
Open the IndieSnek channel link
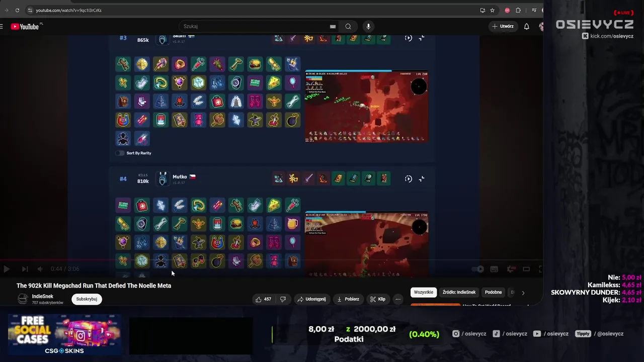[43, 296]
